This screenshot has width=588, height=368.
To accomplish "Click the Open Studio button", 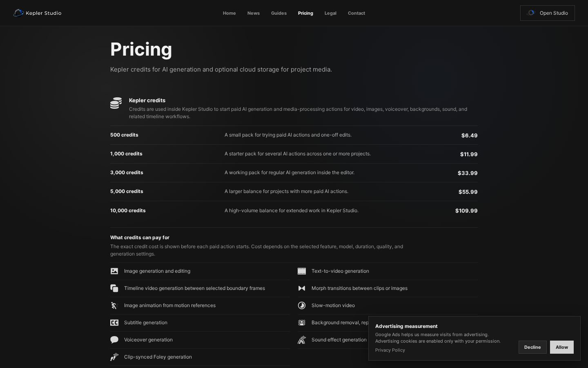I will pos(548,13).
